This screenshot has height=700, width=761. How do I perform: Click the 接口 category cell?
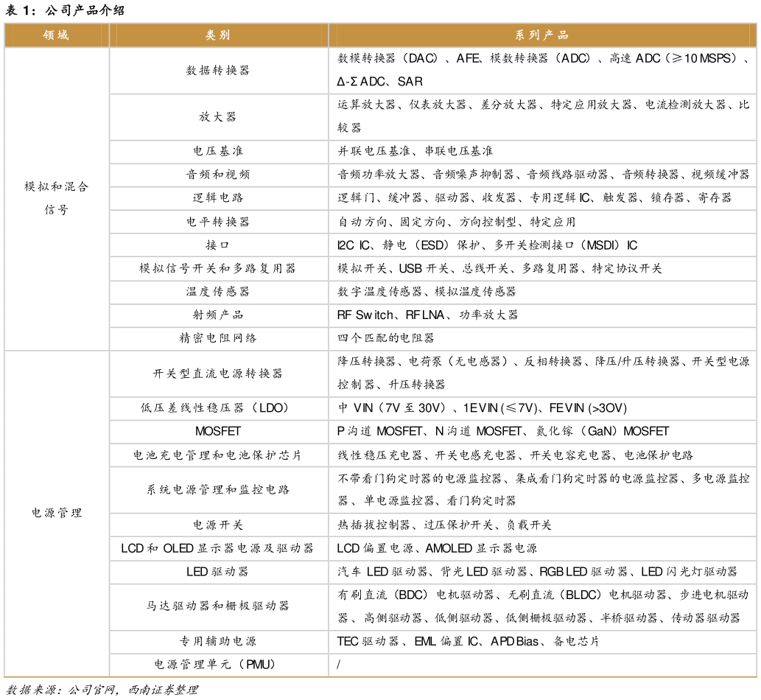point(219,245)
